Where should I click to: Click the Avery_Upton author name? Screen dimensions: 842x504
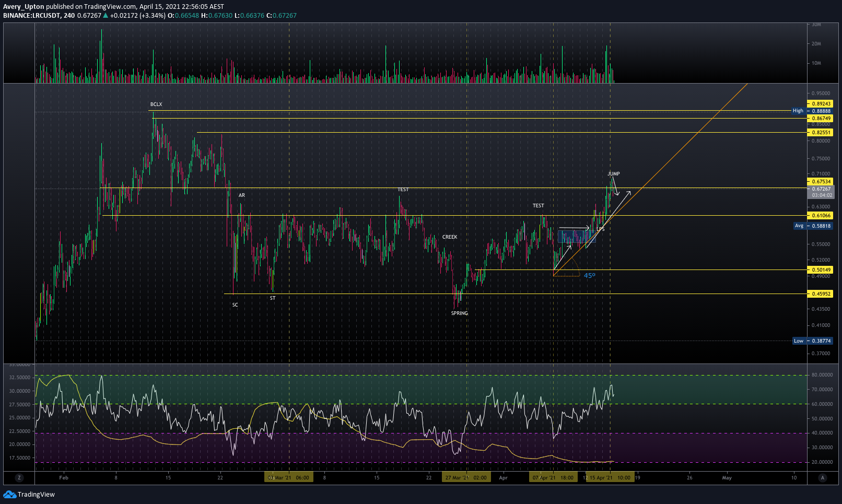point(24,7)
